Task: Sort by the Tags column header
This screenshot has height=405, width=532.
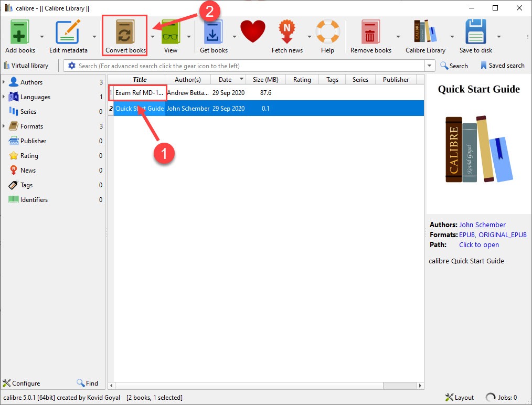Action: pos(332,79)
